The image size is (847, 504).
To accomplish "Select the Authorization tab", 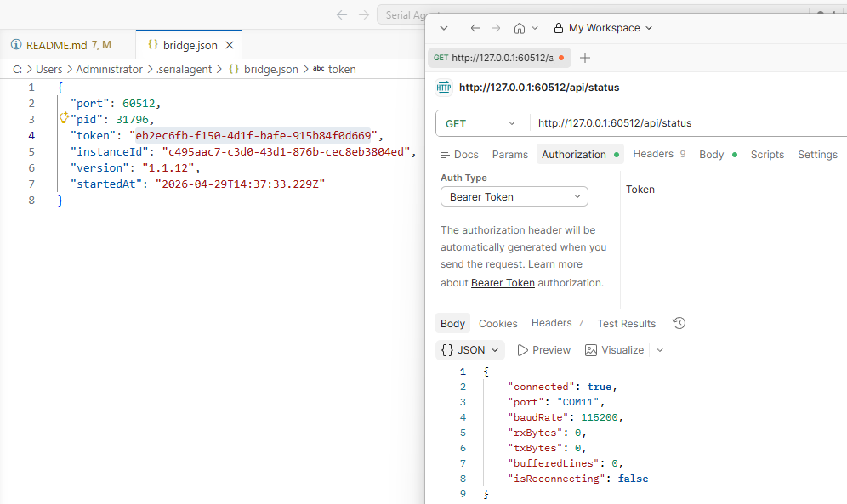I will [x=580, y=155].
